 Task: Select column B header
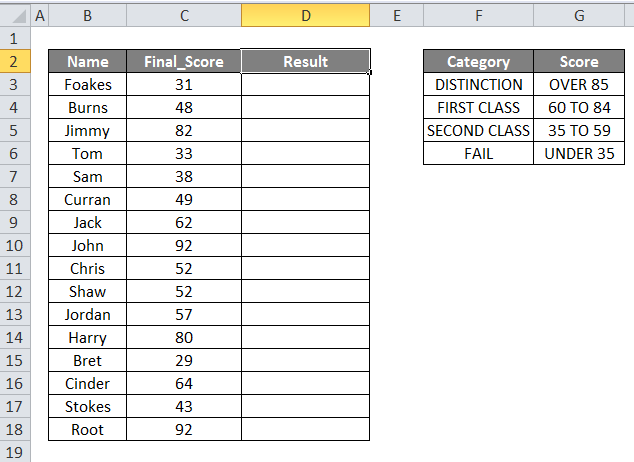pyautogui.click(x=88, y=16)
